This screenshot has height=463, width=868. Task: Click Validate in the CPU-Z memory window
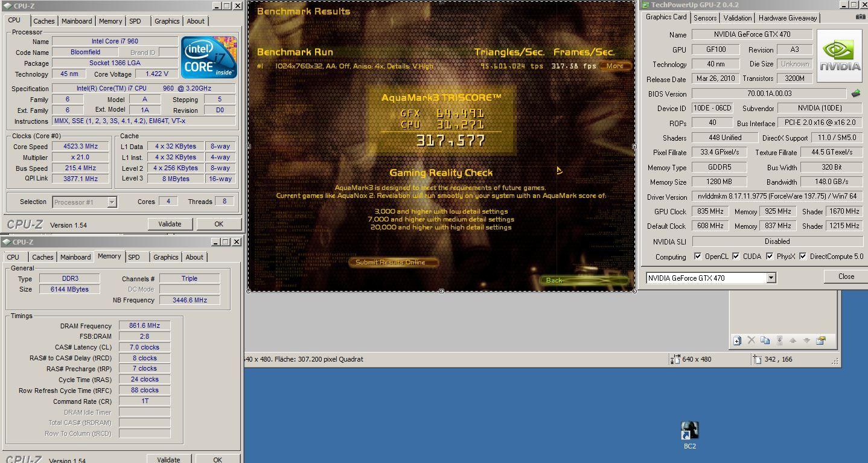click(x=168, y=459)
